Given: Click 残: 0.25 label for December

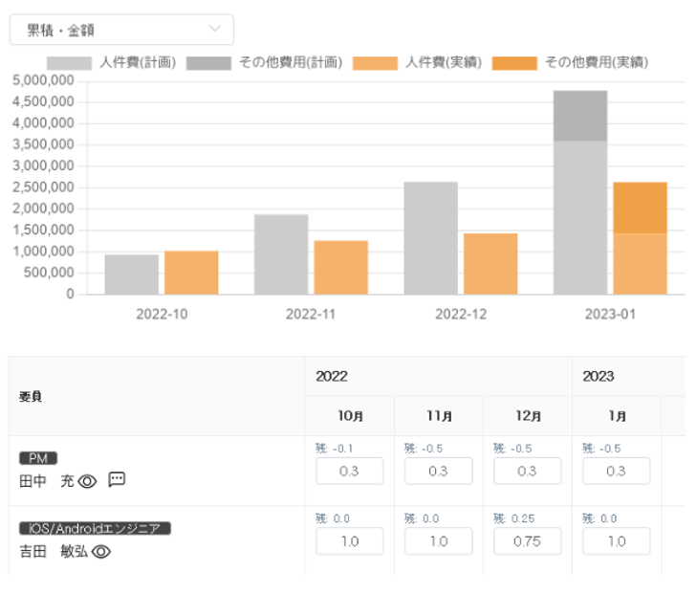Looking at the screenshot, I should [x=513, y=518].
